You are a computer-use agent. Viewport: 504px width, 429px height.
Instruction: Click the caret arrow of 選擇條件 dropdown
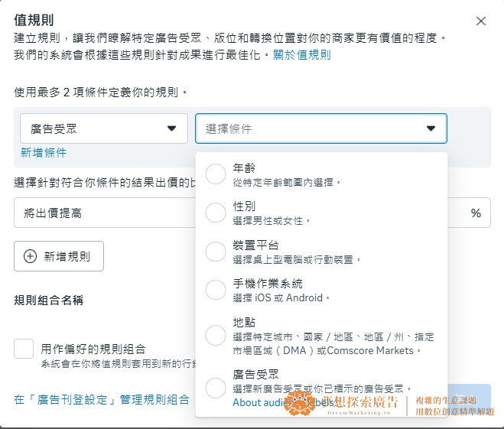click(431, 128)
